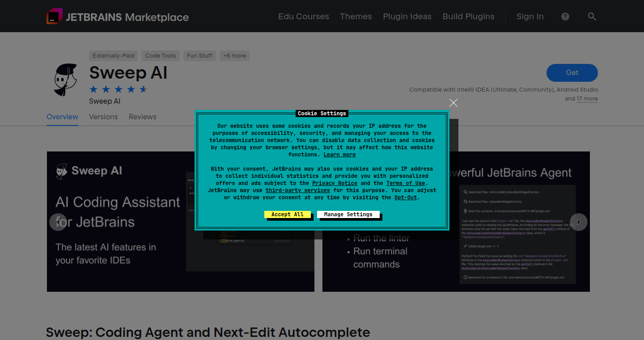Open the Terms of Use link
644x340 pixels.
(406, 183)
